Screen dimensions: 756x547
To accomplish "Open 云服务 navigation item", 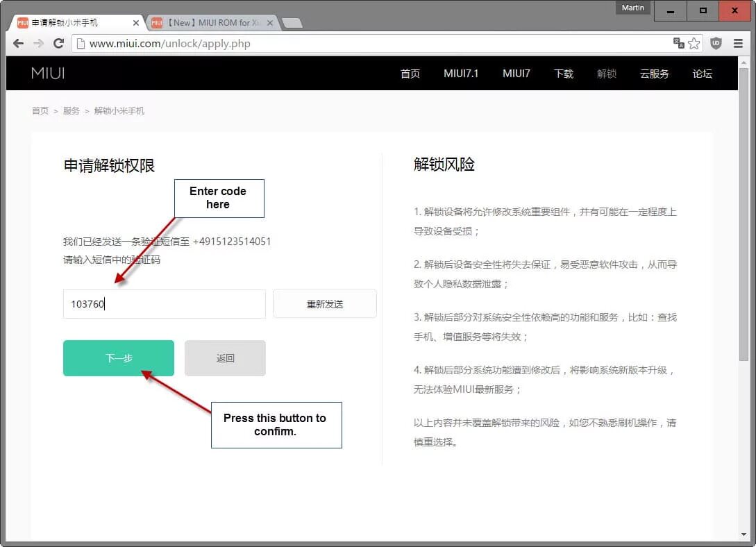I will pyautogui.click(x=654, y=74).
